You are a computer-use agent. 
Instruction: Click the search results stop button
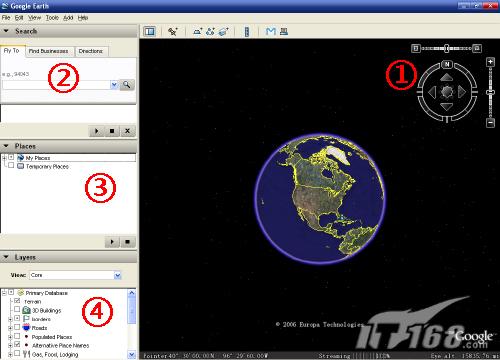[x=112, y=131]
